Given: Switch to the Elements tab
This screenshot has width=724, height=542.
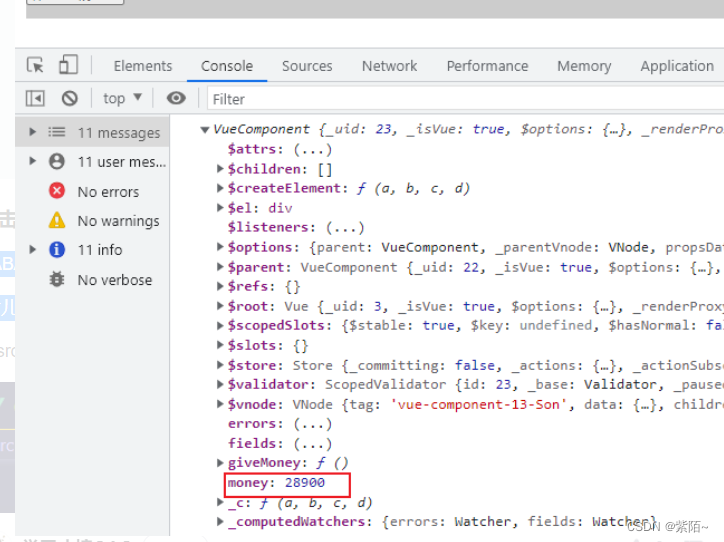Looking at the screenshot, I should click(x=143, y=66).
